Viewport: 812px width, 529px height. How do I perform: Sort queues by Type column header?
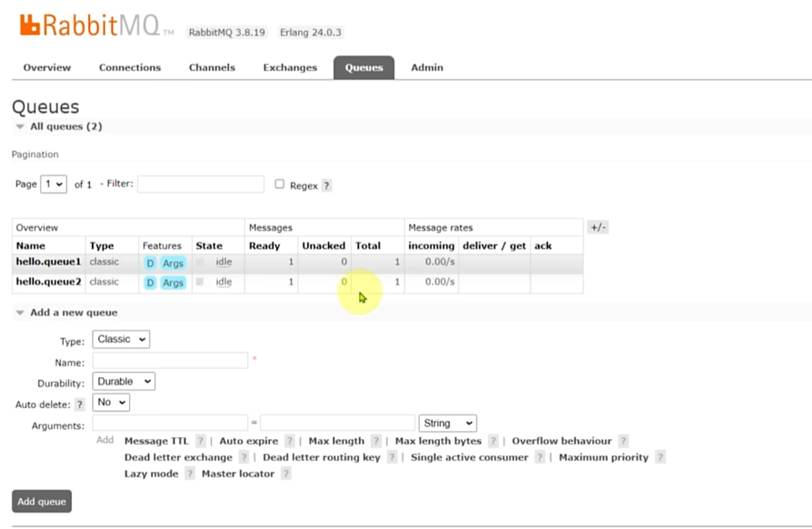[102, 245]
